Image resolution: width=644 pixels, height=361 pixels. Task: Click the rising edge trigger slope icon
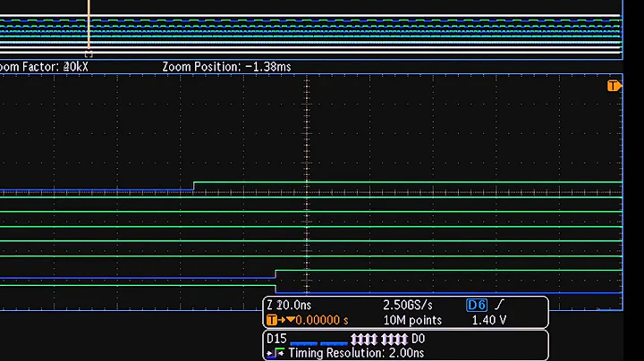click(x=499, y=305)
